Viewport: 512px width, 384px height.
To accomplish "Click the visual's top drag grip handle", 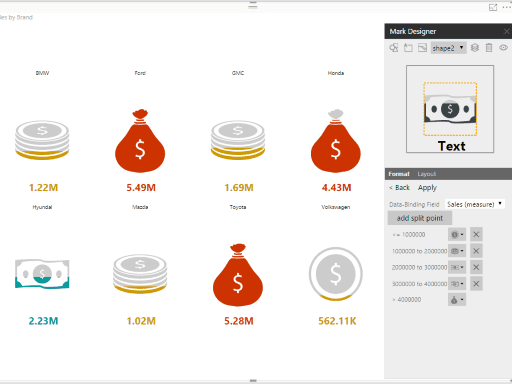I will [x=253, y=5].
